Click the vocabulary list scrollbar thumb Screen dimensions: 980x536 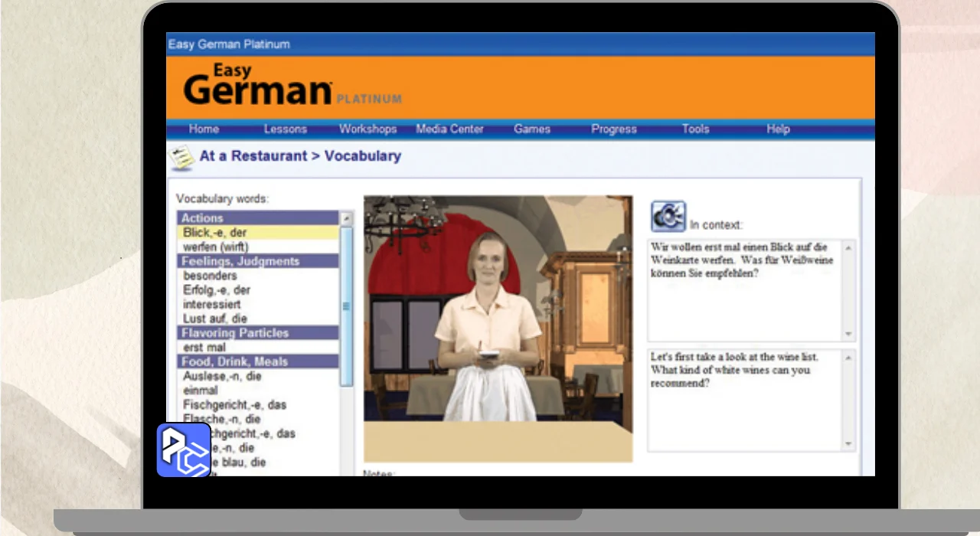pos(346,306)
